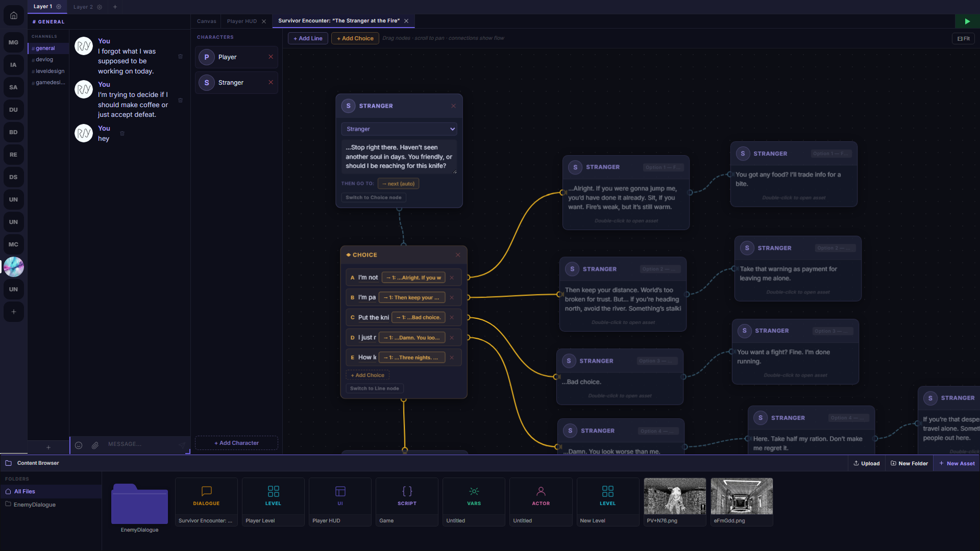Click the Fit view button
This screenshot has width=980, height=551.
pos(963,39)
